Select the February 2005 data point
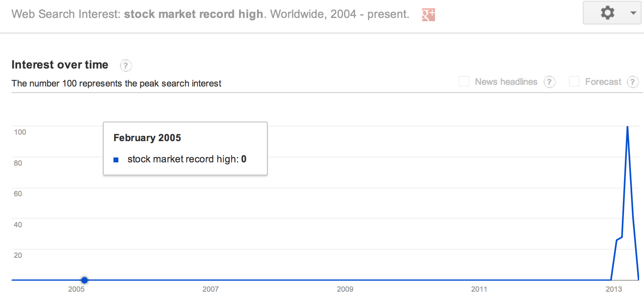Screen dimensions: 644x297 coord(84,280)
